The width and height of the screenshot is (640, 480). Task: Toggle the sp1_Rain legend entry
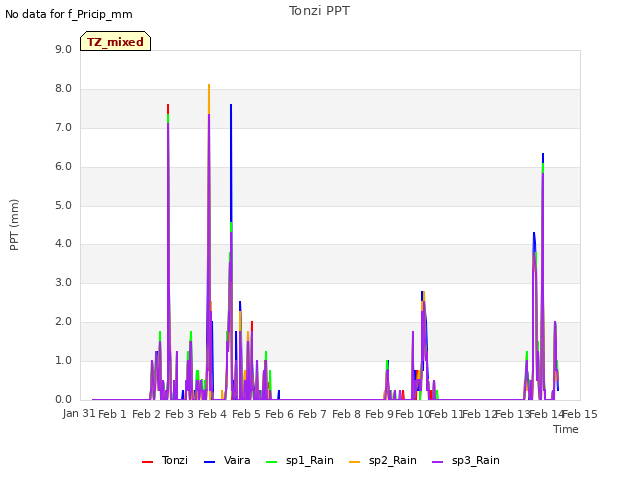[300, 460]
